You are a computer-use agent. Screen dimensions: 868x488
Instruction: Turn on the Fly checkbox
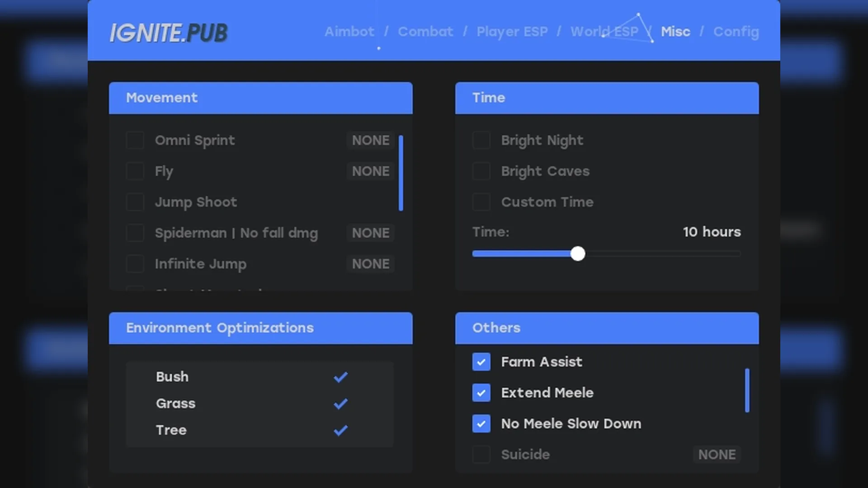click(135, 171)
